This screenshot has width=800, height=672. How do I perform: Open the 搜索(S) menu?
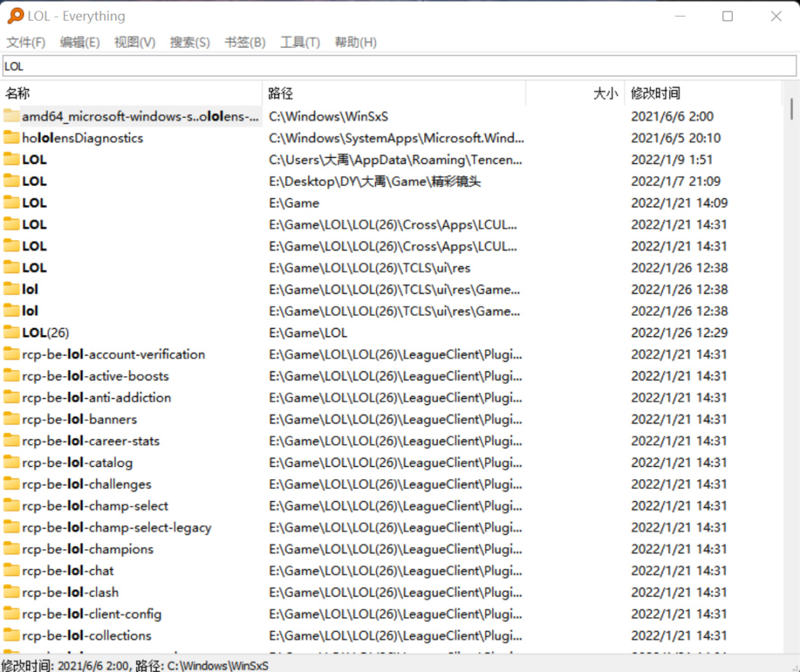[x=190, y=42]
